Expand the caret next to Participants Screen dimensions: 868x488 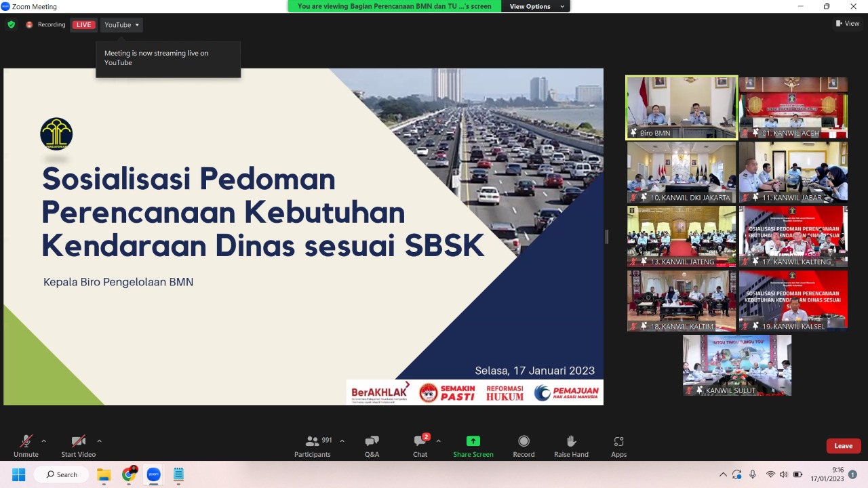pos(342,441)
